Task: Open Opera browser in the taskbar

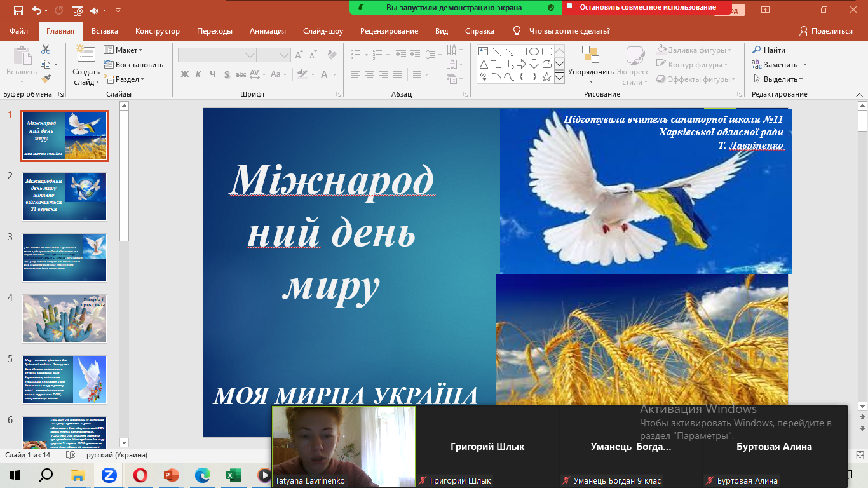Action: (140, 475)
